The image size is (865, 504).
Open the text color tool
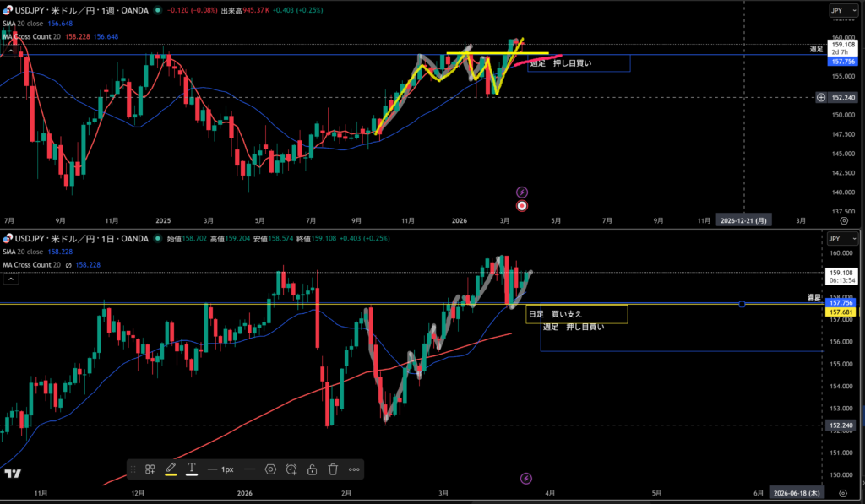click(x=192, y=468)
